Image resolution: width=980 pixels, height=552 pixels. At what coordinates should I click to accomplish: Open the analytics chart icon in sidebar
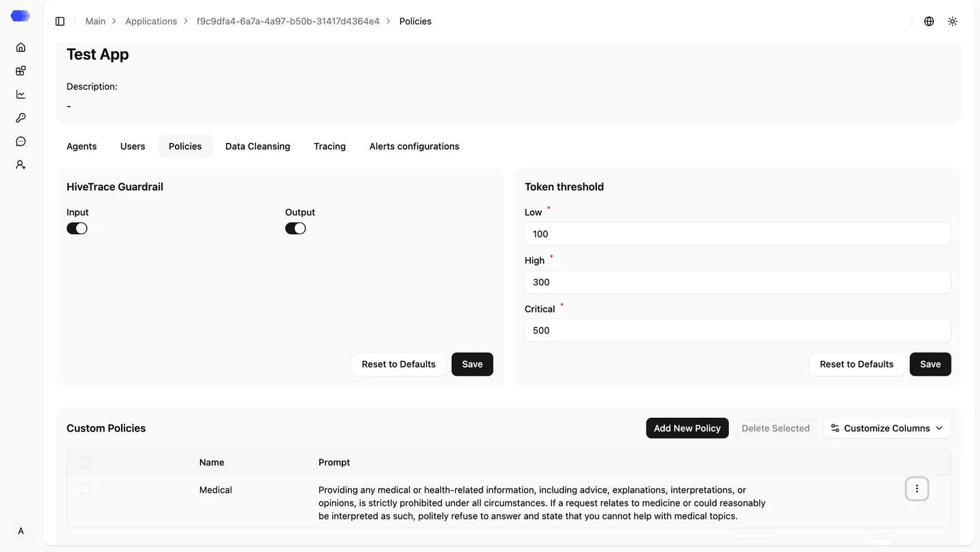[20, 94]
